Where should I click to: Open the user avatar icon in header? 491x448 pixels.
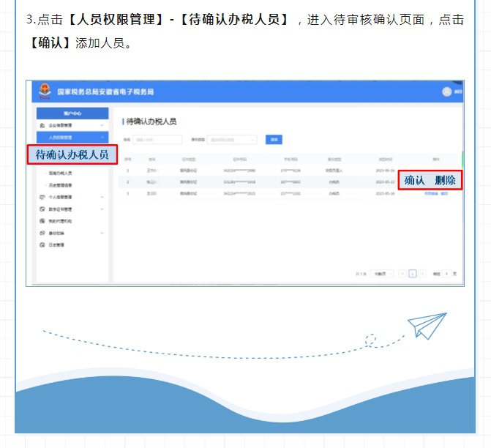click(x=446, y=92)
